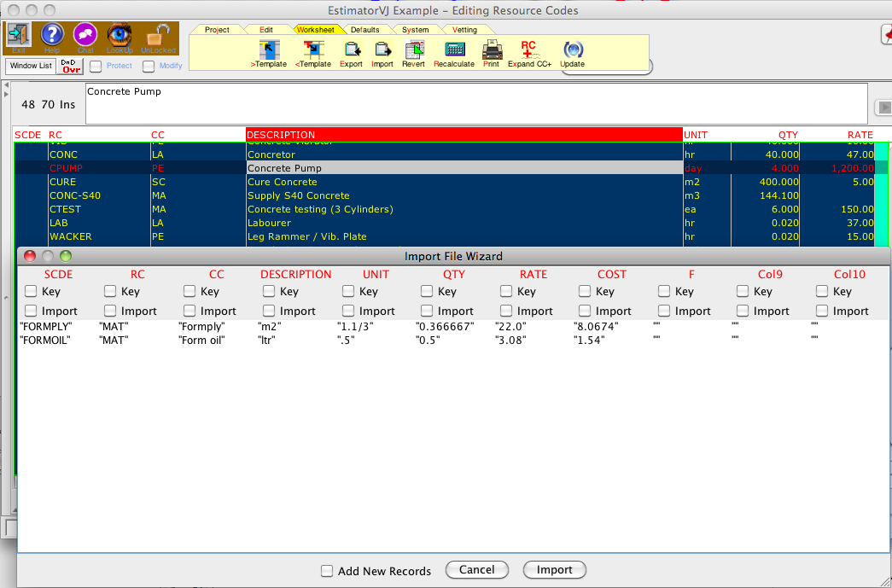Check Key box under SCDE column
This screenshot has height=588, width=892.
31,291
